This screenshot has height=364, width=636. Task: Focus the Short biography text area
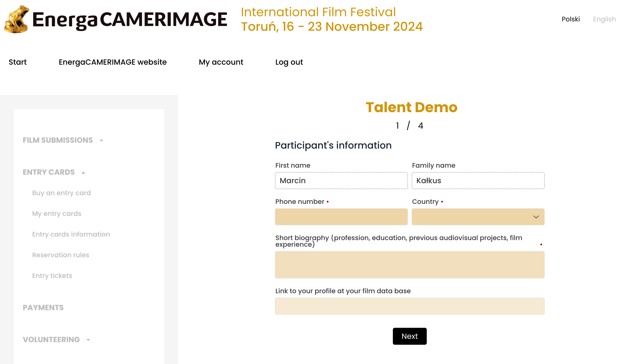click(x=410, y=265)
